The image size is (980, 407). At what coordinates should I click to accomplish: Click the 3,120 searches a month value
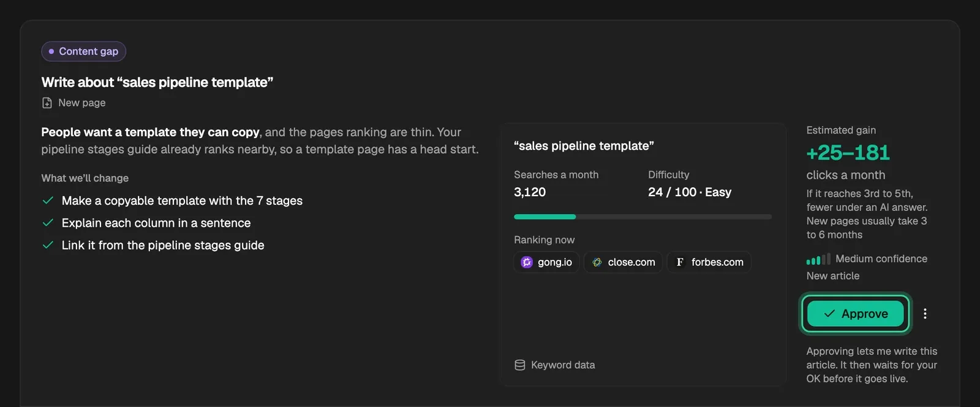530,192
